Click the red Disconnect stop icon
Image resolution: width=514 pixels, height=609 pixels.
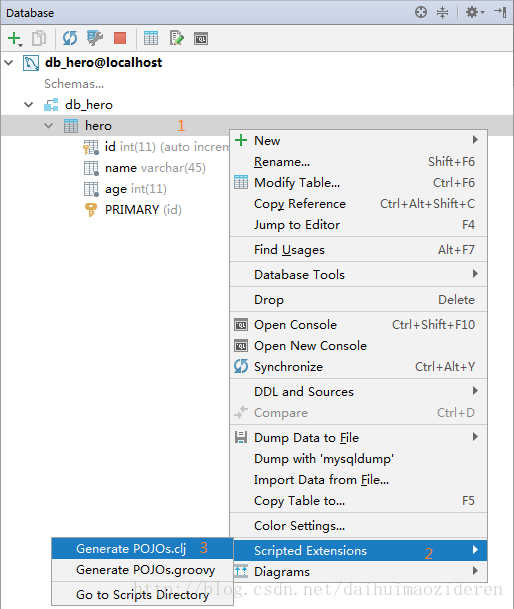tap(120, 38)
